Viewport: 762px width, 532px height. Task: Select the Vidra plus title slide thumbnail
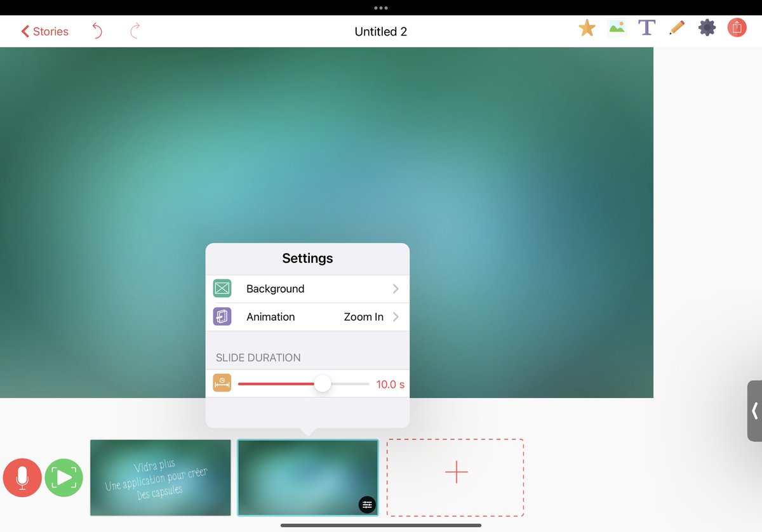(161, 477)
